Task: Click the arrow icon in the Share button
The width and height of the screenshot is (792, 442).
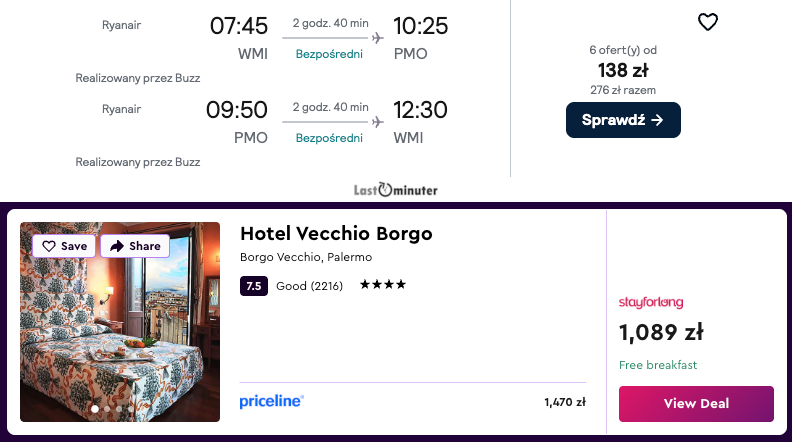Action: pyautogui.click(x=117, y=246)
